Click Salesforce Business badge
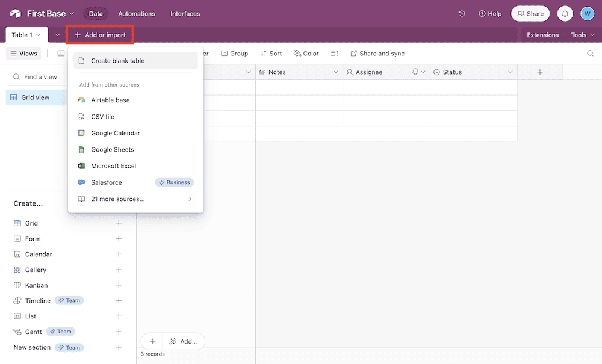Viewport: 602px width, 364px height. [x=175, y=182]
